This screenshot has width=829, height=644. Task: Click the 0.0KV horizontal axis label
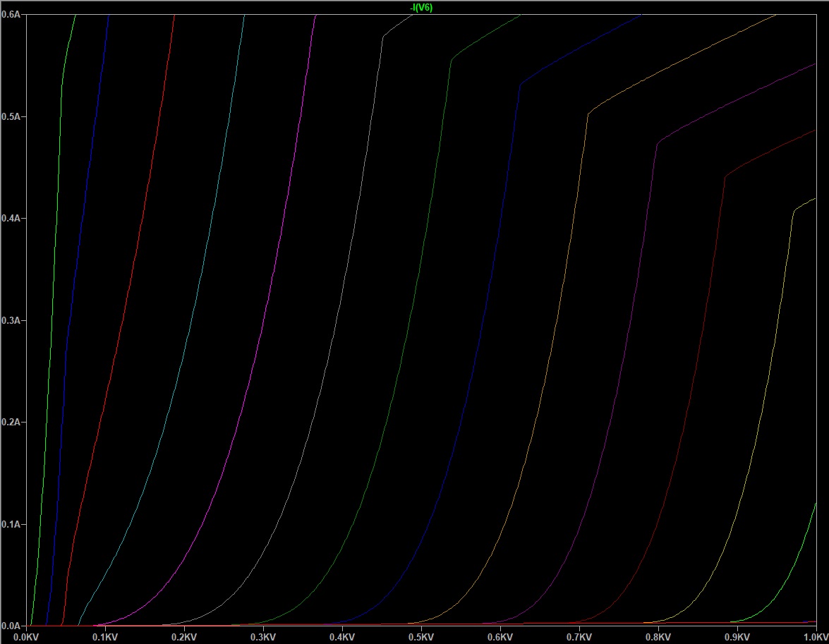click(x=26, y=637)
